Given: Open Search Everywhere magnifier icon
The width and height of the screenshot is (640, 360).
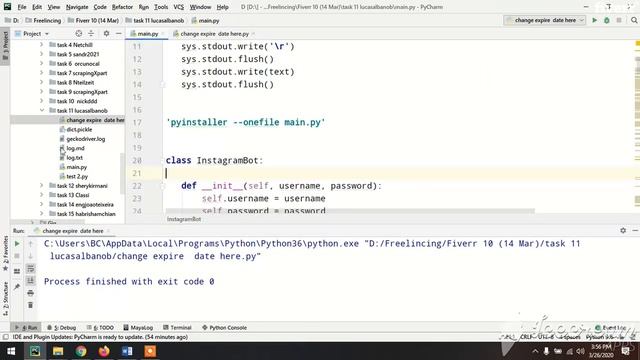Looking at the screenshot, I should tap(634, 20).
